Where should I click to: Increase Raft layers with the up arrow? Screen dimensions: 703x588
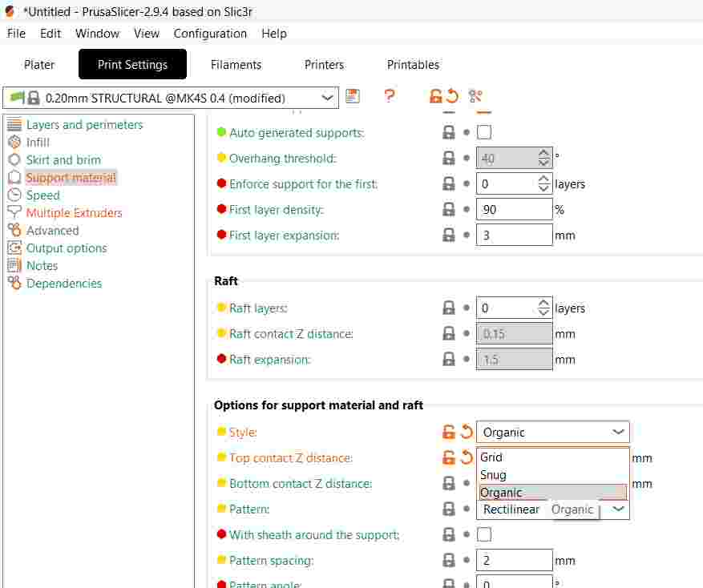[544, 304]
